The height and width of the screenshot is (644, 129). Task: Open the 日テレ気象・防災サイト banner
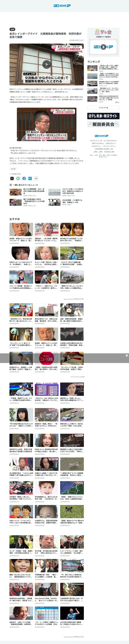click(x=103, y=116)
